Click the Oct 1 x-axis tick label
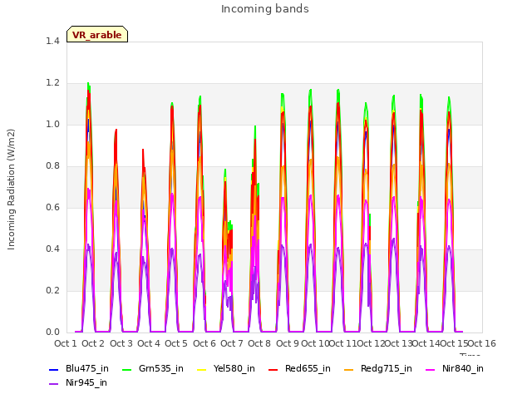 pos(66,343)
